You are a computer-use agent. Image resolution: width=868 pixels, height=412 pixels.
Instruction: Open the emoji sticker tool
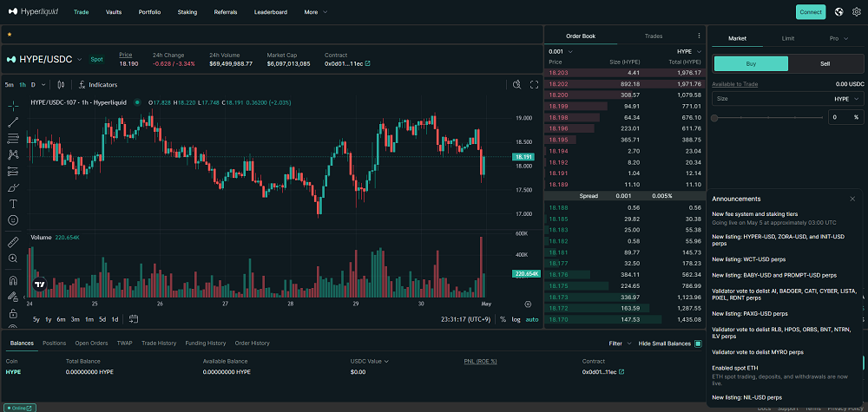click(x=13, y=220)
